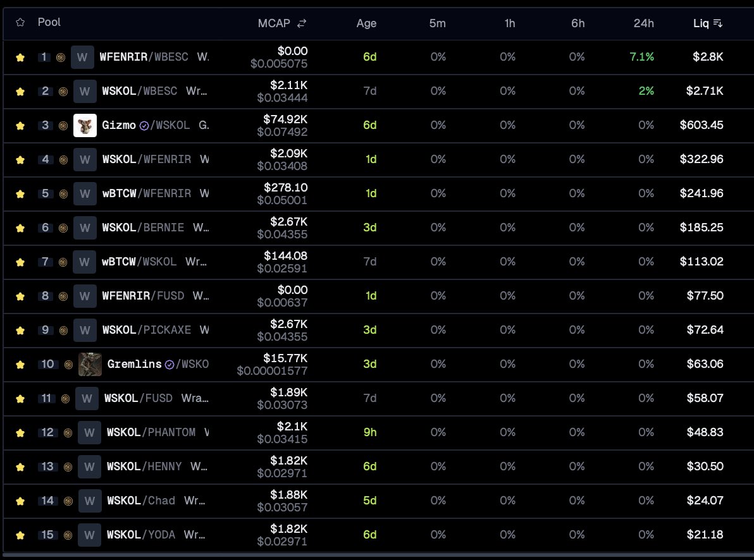
Task: Click the chain coin icon beside Gizmo
Action: pos(63,125)
